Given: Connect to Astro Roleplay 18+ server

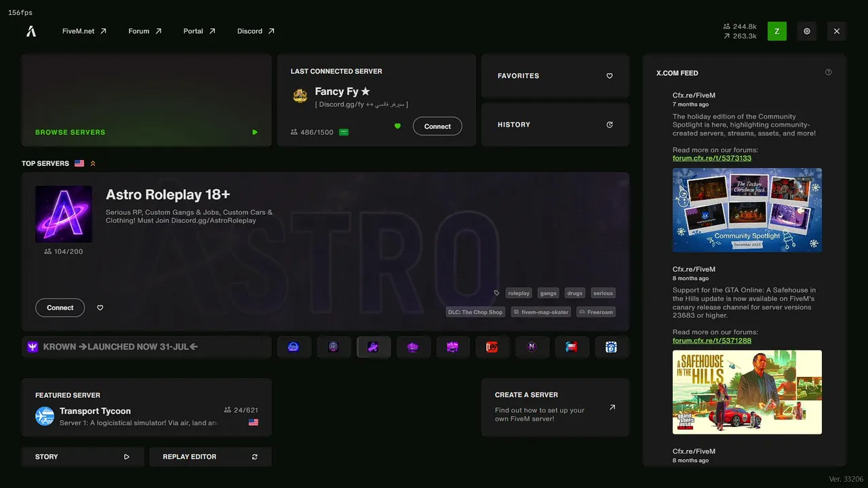Looking at the screenshot, I should click(x=60, y=308).
